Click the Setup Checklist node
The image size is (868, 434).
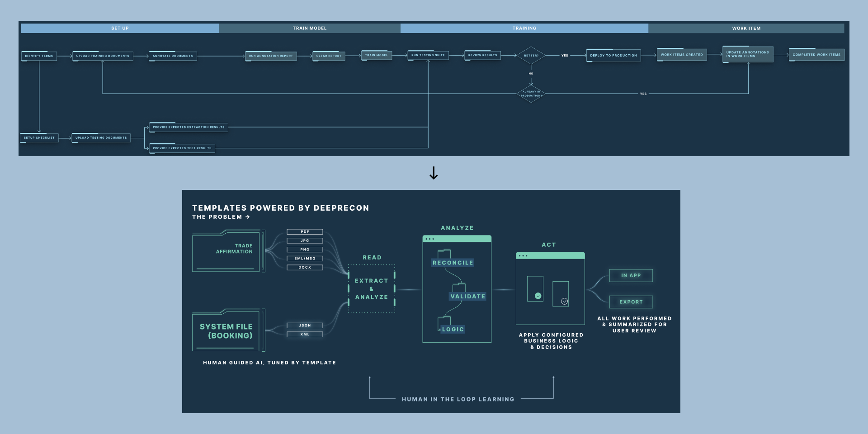[x=39, y=138]
